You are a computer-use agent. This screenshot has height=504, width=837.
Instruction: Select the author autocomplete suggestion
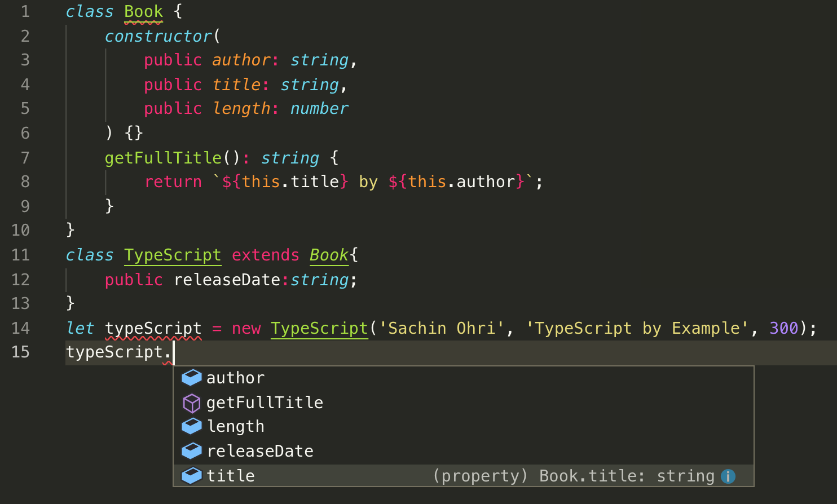(463, 378)
